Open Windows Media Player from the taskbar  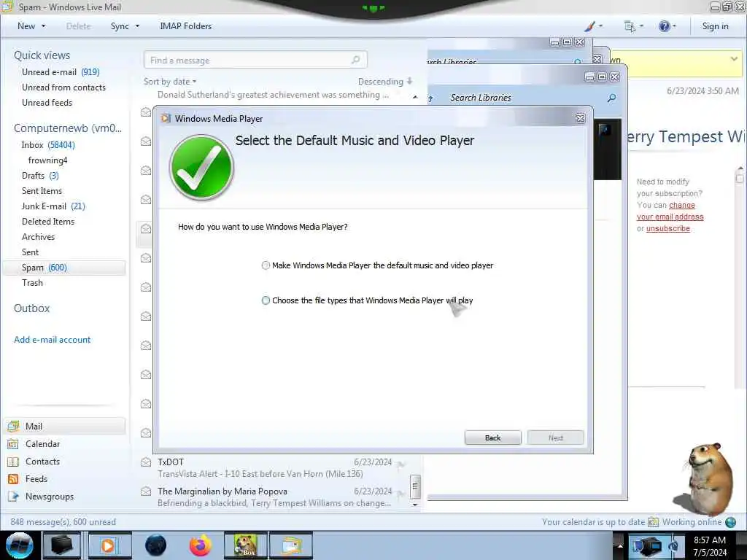109,545
